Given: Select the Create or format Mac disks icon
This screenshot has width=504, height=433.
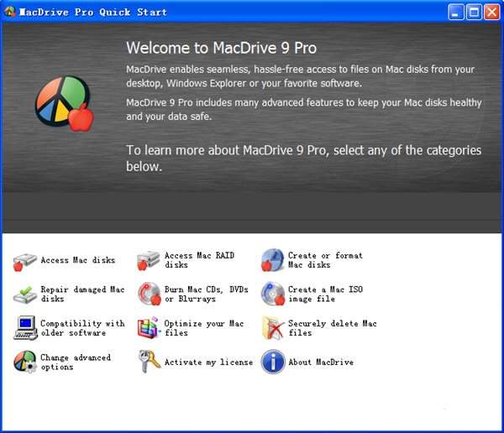Looking at the screenshot, I should (x=272, y=260).
